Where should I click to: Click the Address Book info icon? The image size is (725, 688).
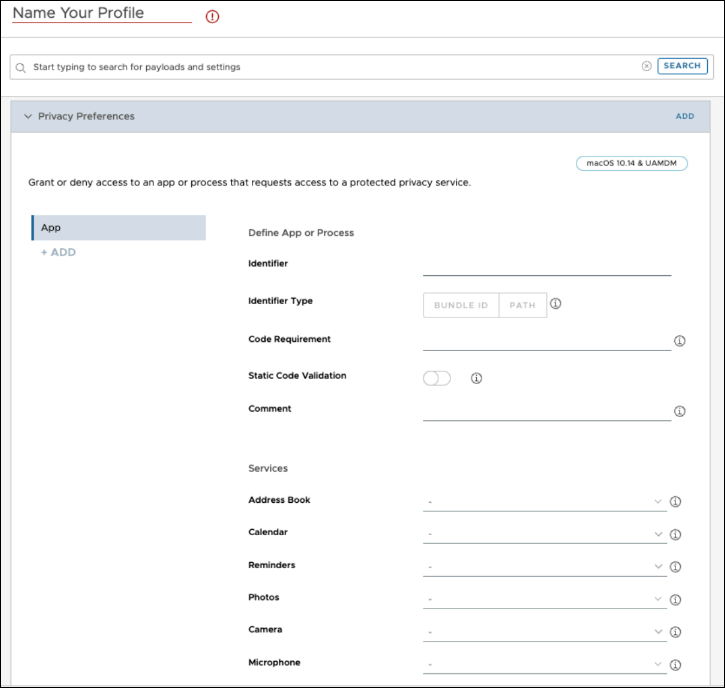675,502
